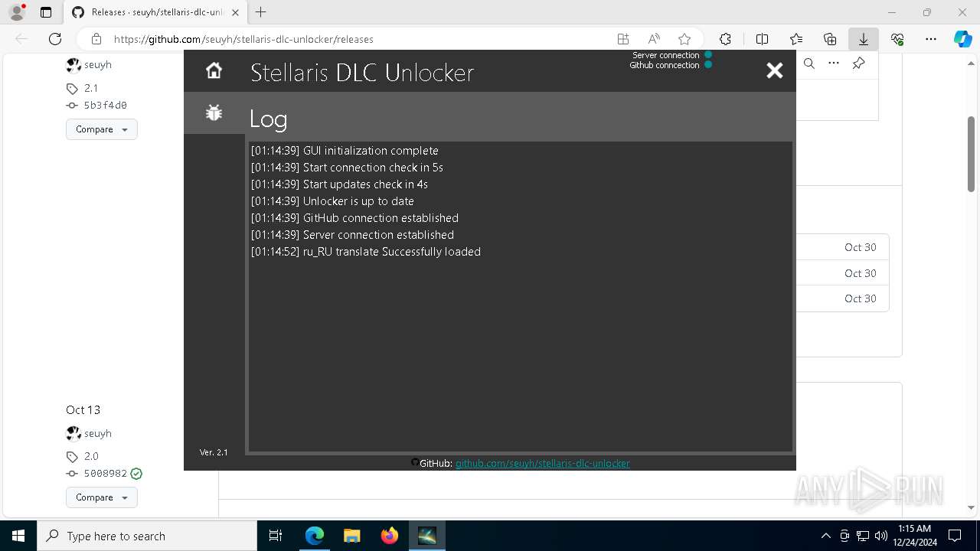The image size is (980, 551).
Task: Open Task View on the taskbar
Action: 276,536
